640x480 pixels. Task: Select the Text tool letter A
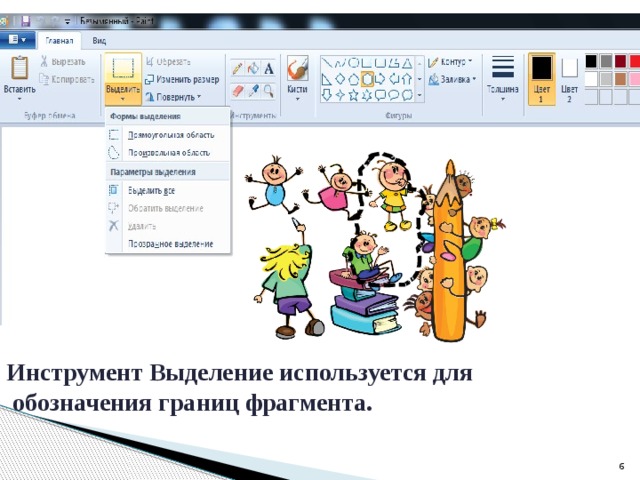point(269,69)
